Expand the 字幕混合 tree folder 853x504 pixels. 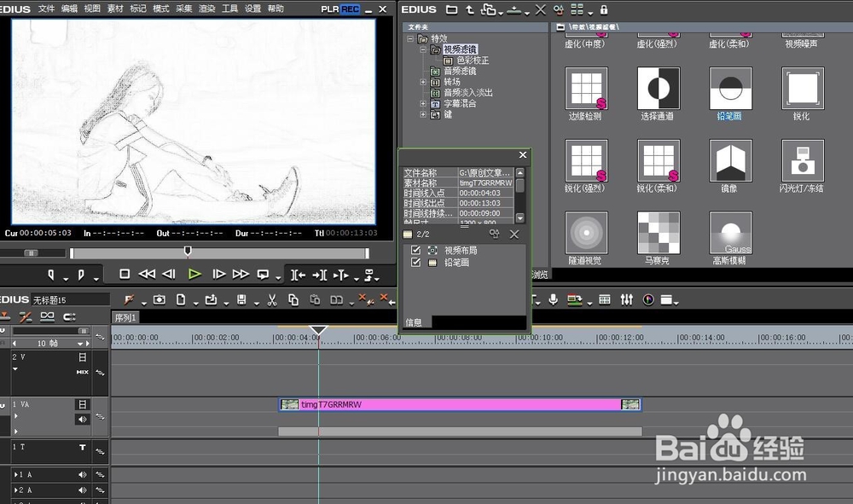(x=423, y=103)
